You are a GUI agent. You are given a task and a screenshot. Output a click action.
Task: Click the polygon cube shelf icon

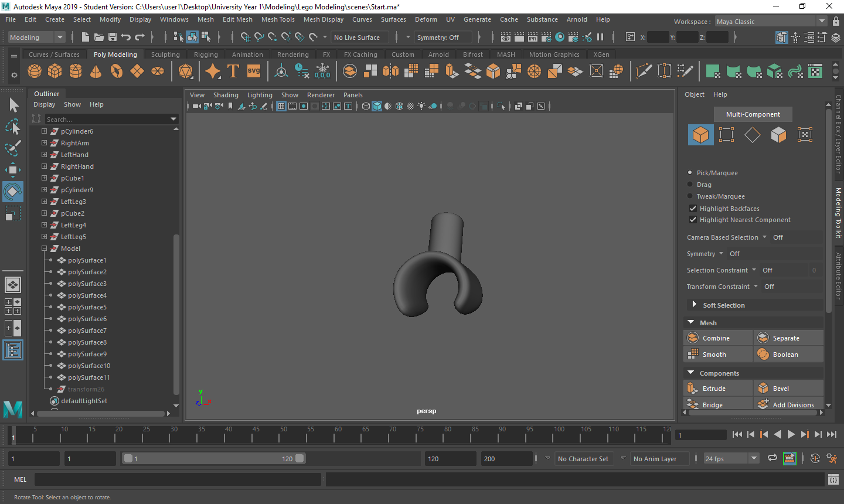click(55, 71)
